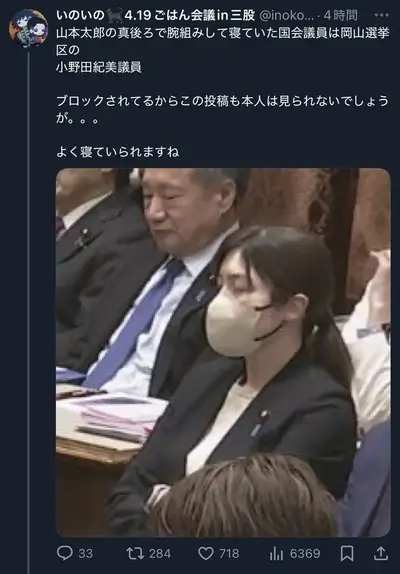The width and height of the screenshot is (400, 574).
Task: Open view analytics bar chart icon
Action: (x=276, y=554)
